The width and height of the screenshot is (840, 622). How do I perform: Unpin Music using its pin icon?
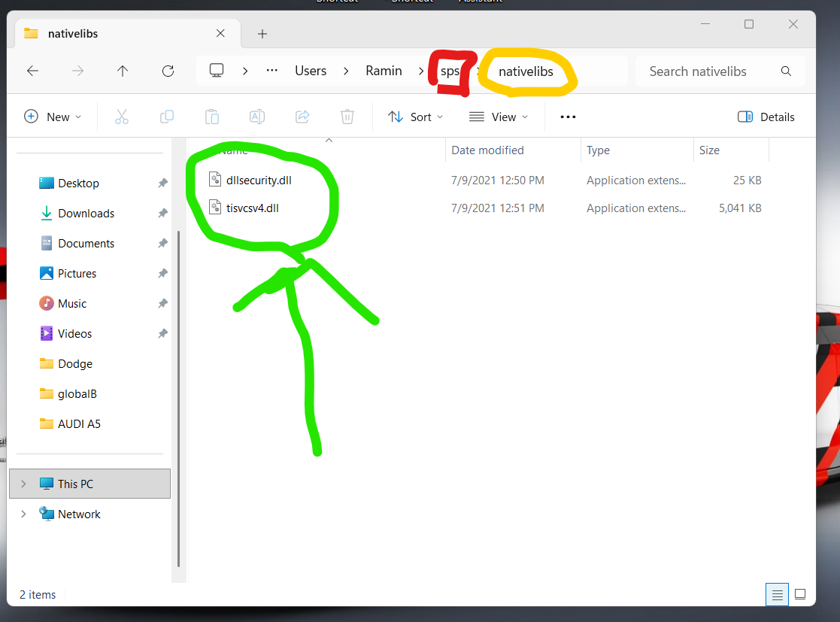(163, 303)
